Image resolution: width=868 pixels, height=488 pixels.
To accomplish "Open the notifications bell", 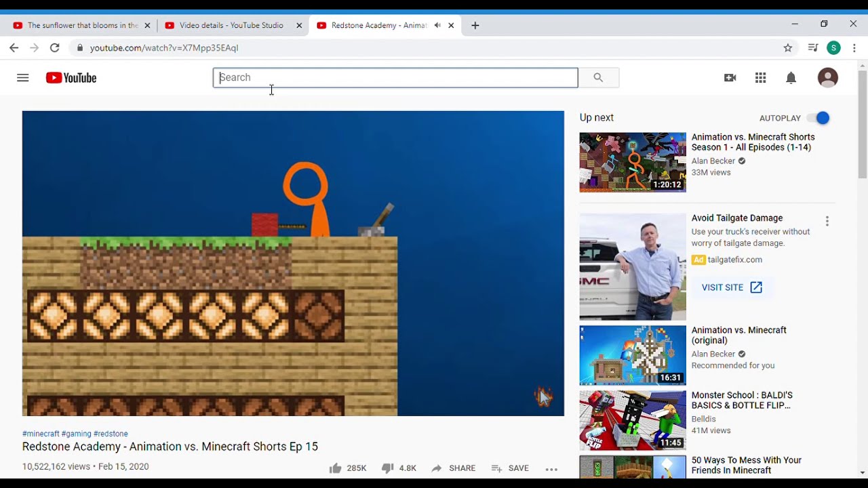I will click(x=791, y=78).
